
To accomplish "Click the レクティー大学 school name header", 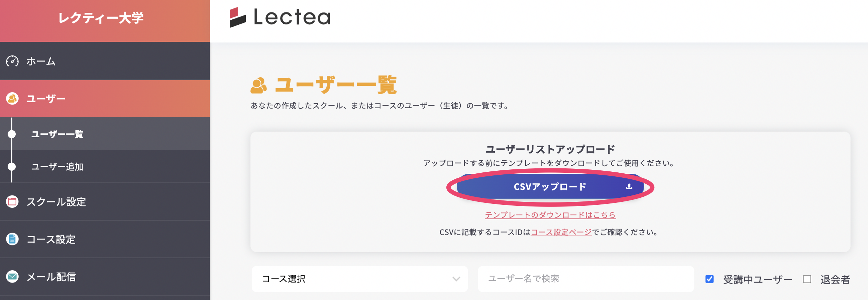I will (101, 18).
